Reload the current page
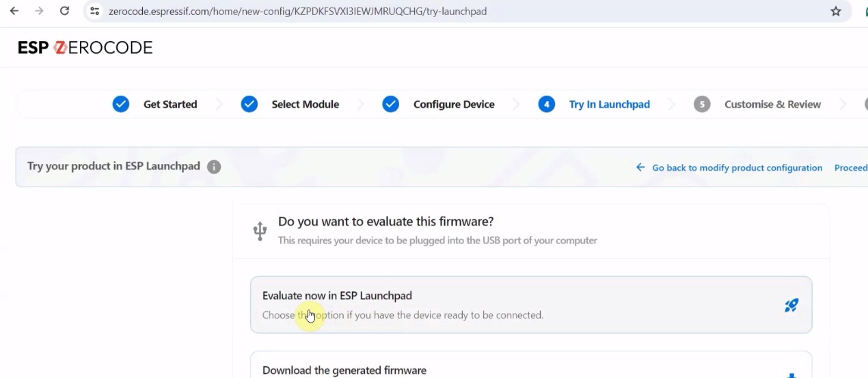 click(64, 11)
